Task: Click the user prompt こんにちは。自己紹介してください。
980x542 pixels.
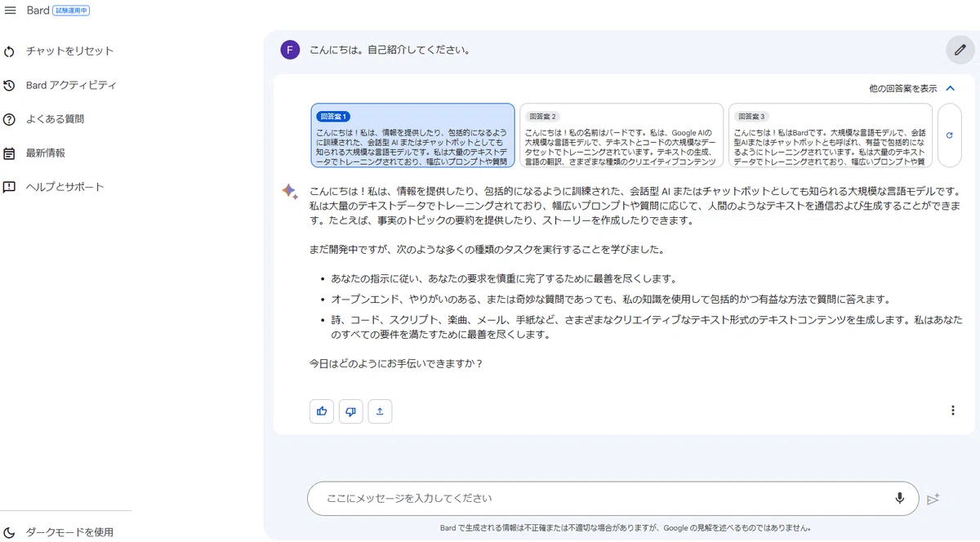Action: click(x=390, y=50)
